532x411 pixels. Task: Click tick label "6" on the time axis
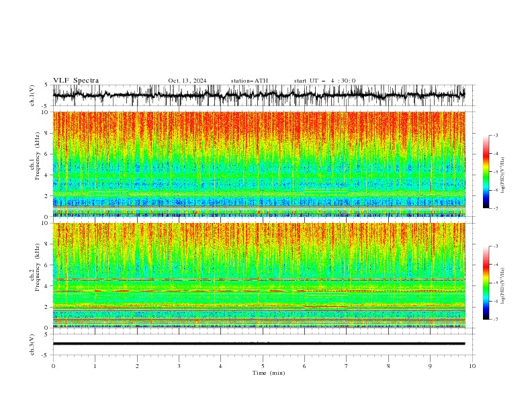304,366
